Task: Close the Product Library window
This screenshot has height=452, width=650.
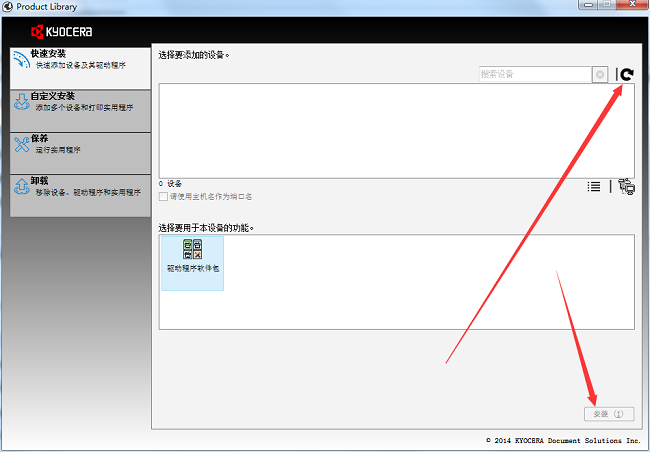Action: click(633, 4)
